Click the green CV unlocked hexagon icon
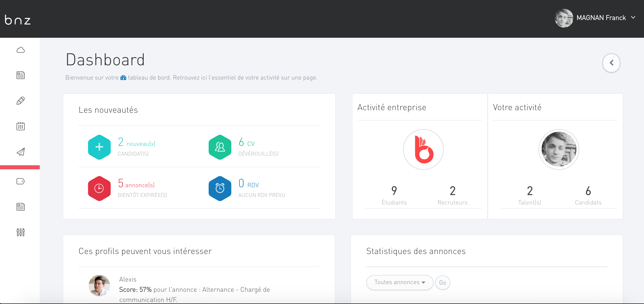Viewport: 644px width, 304px height. pos(220,147)
